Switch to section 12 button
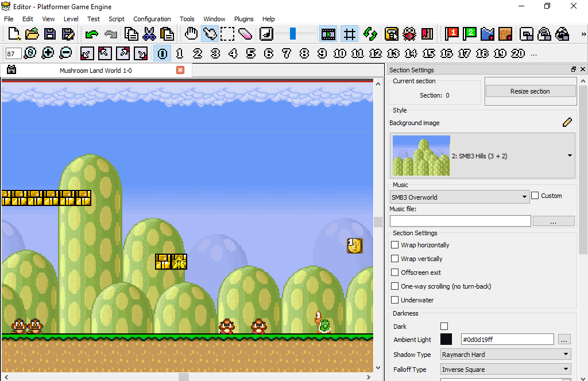 376,53
